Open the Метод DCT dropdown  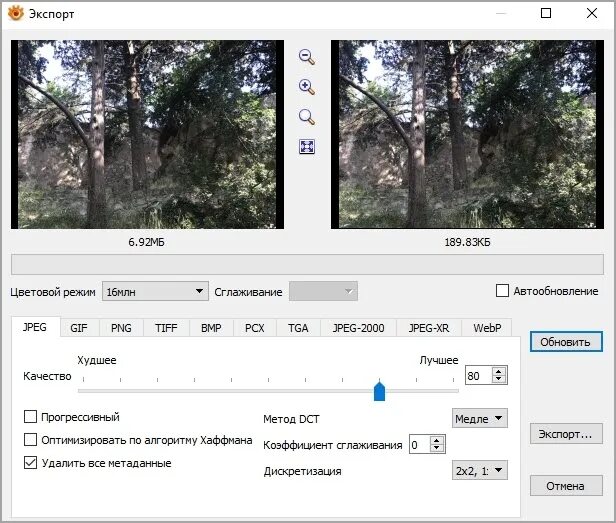point(480,418)
